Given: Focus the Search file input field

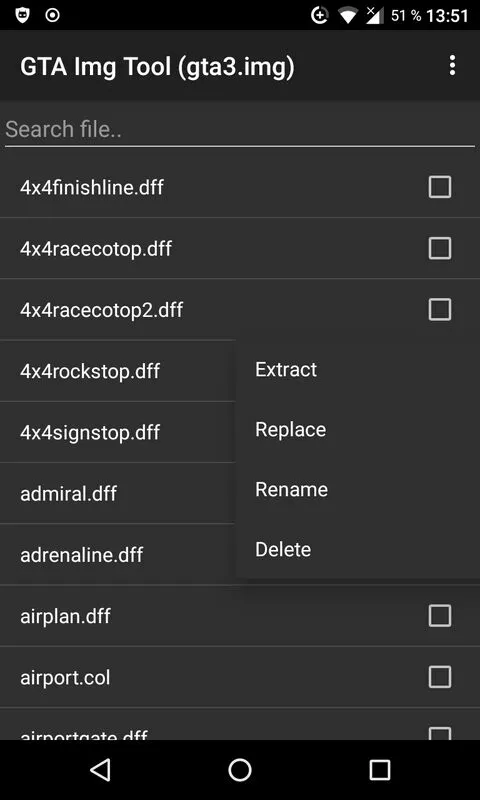Looking at the screenshot, I should coord(240,130).
